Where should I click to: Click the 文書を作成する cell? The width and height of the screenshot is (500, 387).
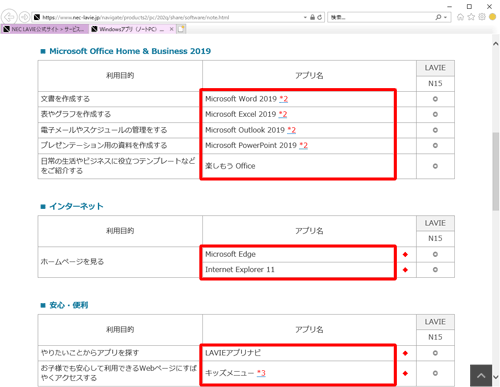(120, 99)
